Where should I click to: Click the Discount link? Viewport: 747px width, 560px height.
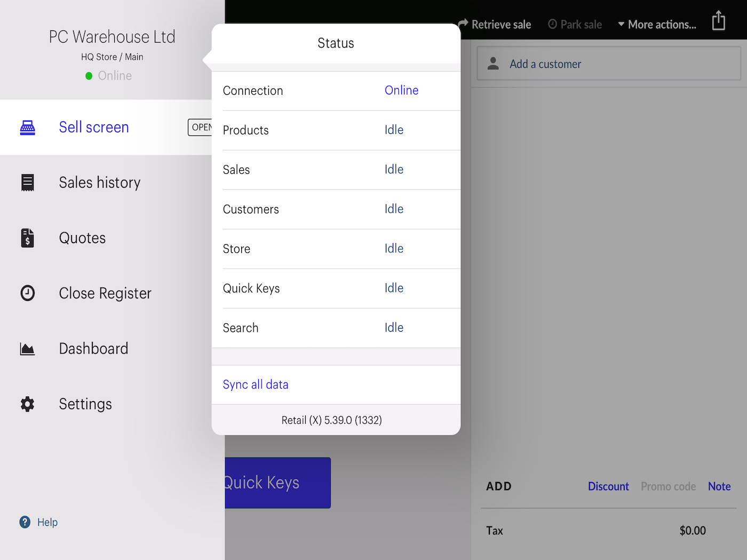click(608, 486)
